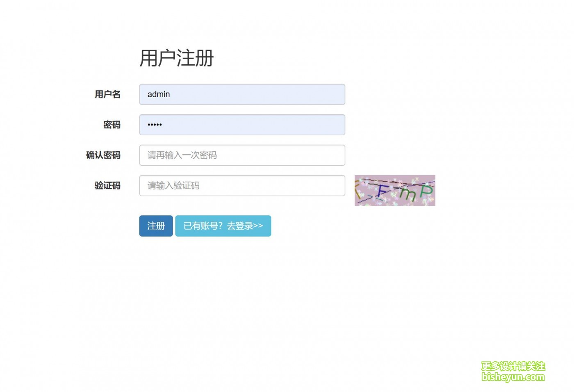Screen dimensions: 574x392
Task: Click the 用户名 input containing admin
Action: 242,94
